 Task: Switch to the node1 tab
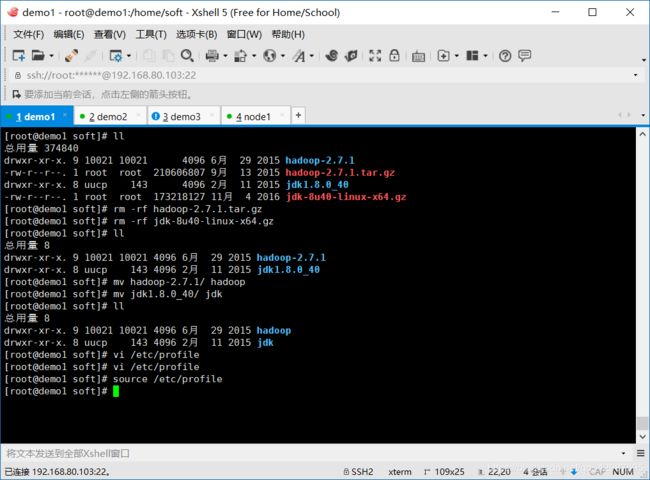pyautogui.click(x=253, y=117)
